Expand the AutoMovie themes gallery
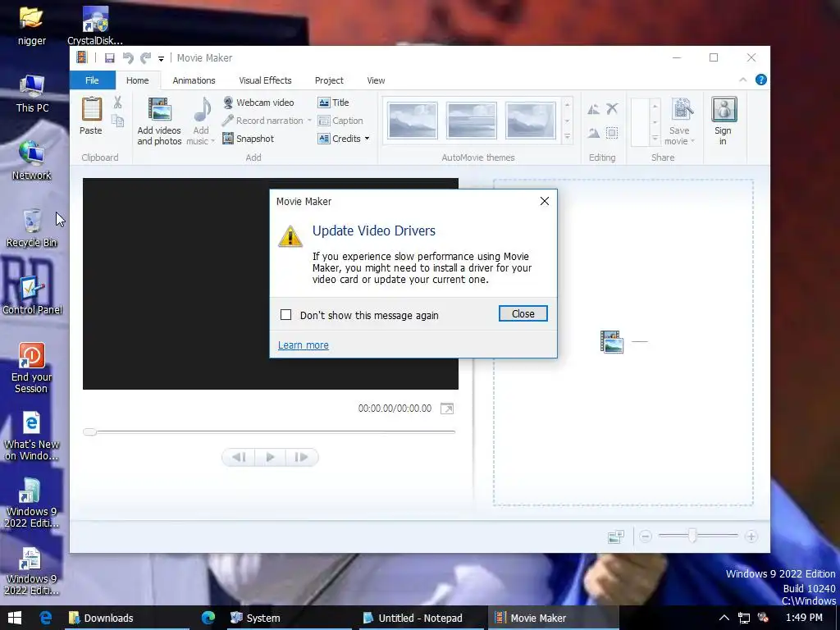The width and height of the screenshot is (840, 630). coord(567,137)
